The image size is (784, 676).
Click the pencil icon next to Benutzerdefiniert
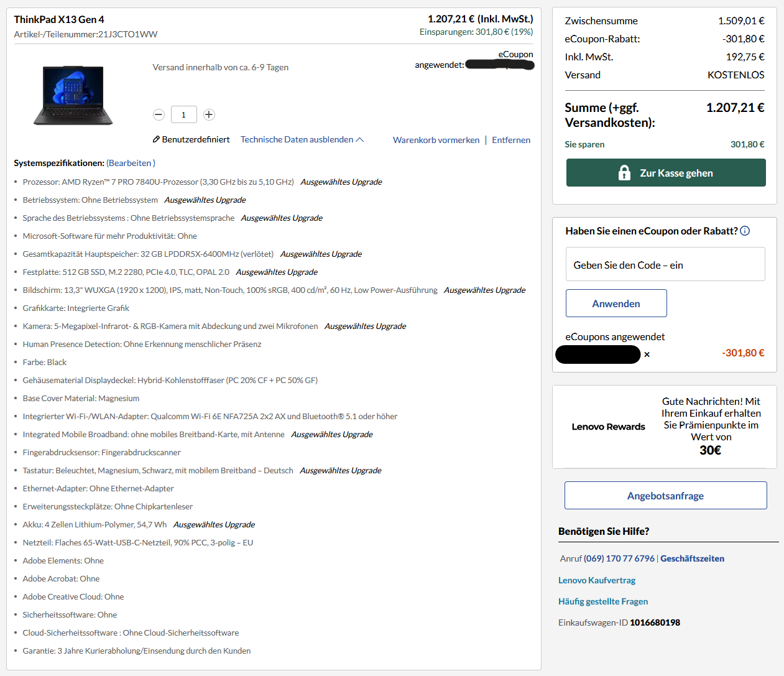coord(156,139)
